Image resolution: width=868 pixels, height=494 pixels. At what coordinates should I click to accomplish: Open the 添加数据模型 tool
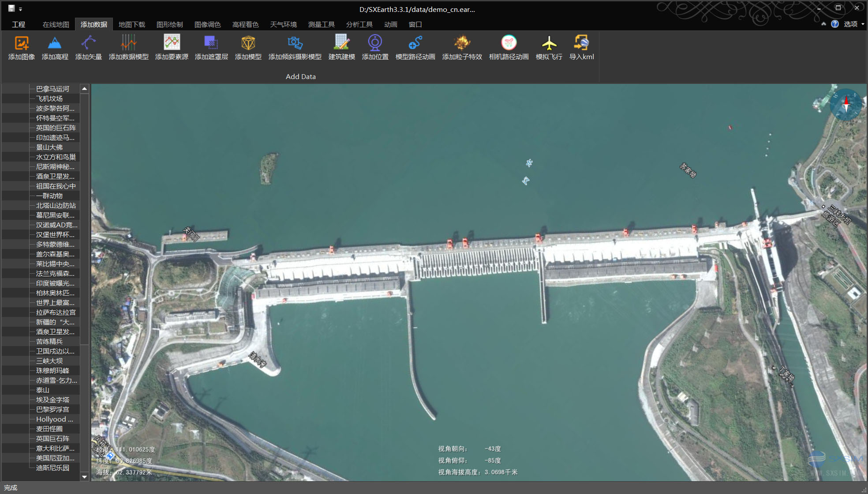128,48
